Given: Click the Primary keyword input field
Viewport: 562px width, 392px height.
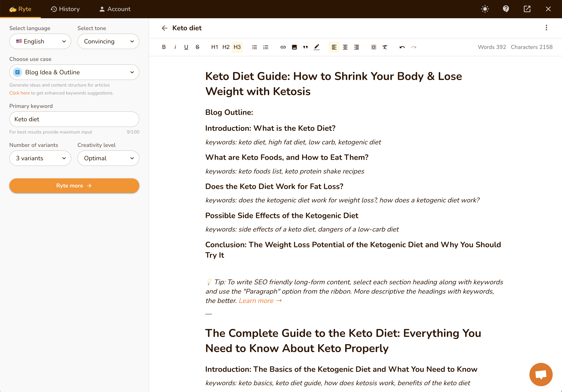Looking at the screenshot, I should [74, 119].
